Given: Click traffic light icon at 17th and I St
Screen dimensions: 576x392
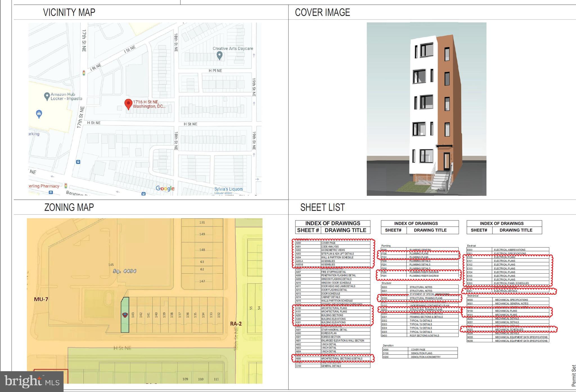Looking at the screenshot, I should click(x=84, y=73).
